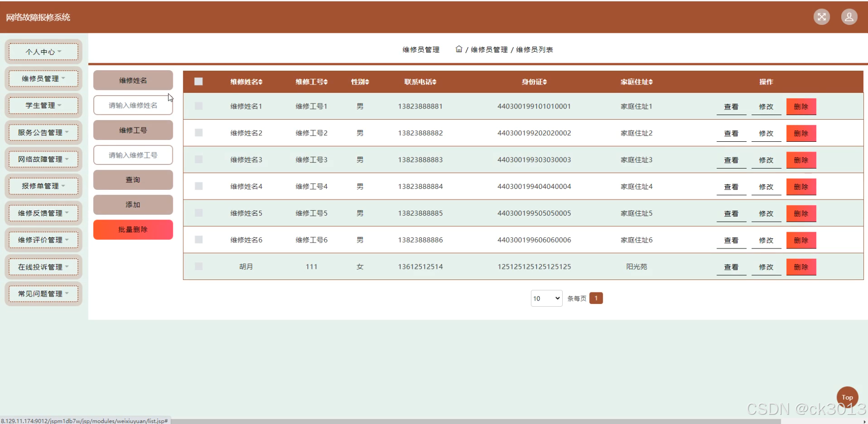Click the logout icon in the top bar
868x424 pixels.
coord(822,17)
